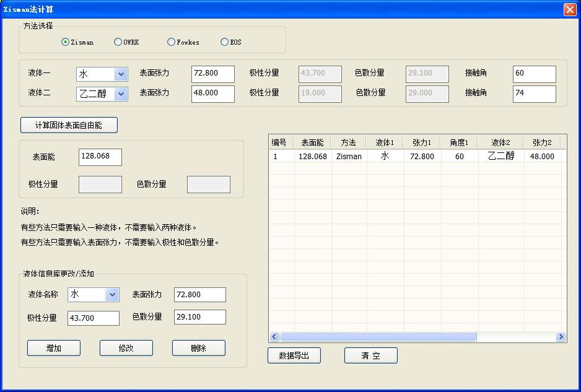Click the 修改 modify button

click(126, 347)
